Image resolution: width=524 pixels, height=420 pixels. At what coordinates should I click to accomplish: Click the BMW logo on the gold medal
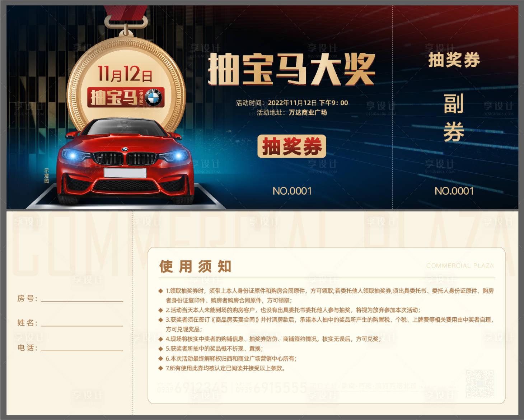(154, 97)
